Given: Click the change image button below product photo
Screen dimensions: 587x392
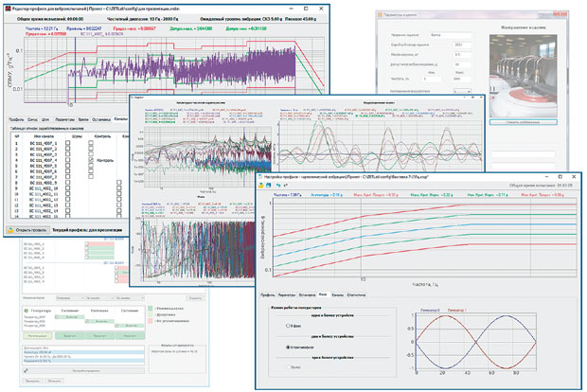Looking at the screenshot, I should pos(523,122).
